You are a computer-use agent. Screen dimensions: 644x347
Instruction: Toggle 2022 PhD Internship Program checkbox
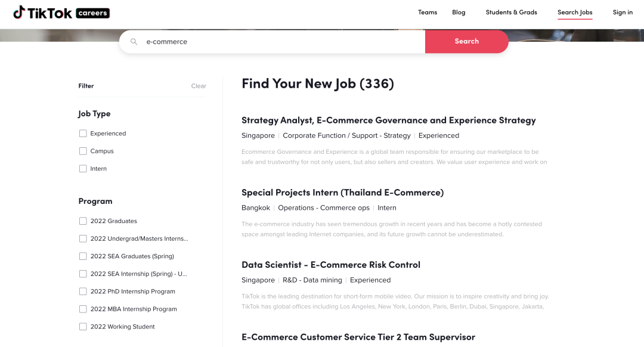pos(83,292)
